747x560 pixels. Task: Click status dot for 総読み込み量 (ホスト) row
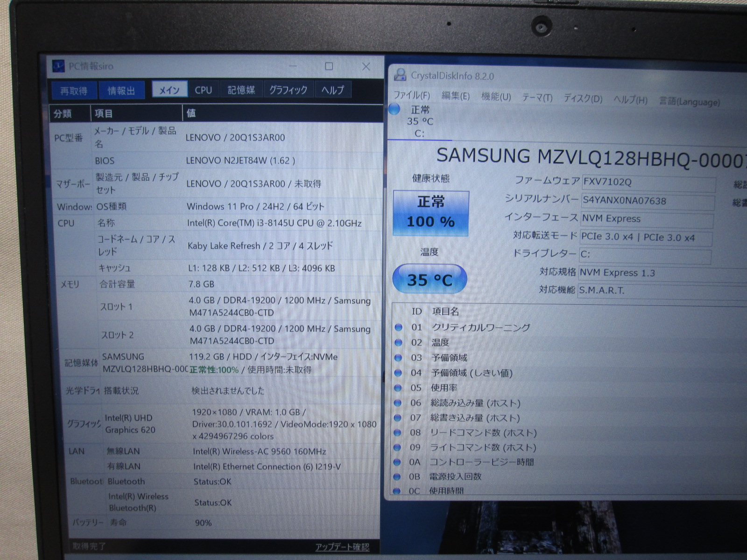click(398, 403)
